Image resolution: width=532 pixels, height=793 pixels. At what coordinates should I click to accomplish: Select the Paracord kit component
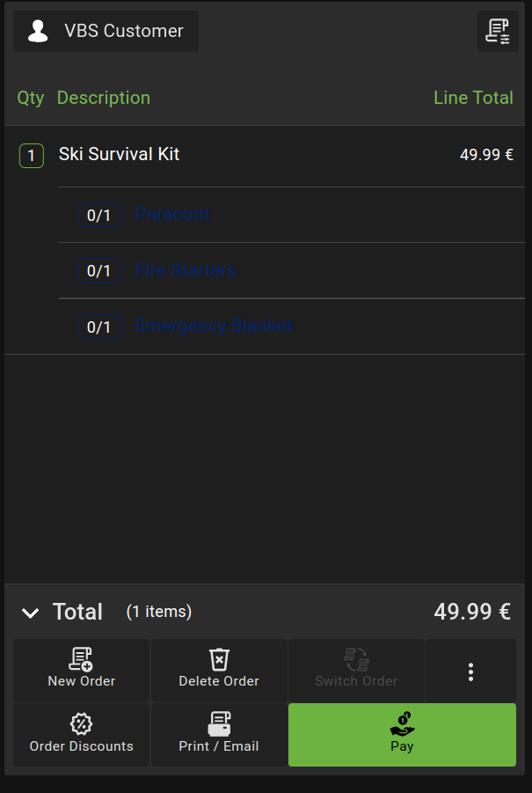click(173, 214)
